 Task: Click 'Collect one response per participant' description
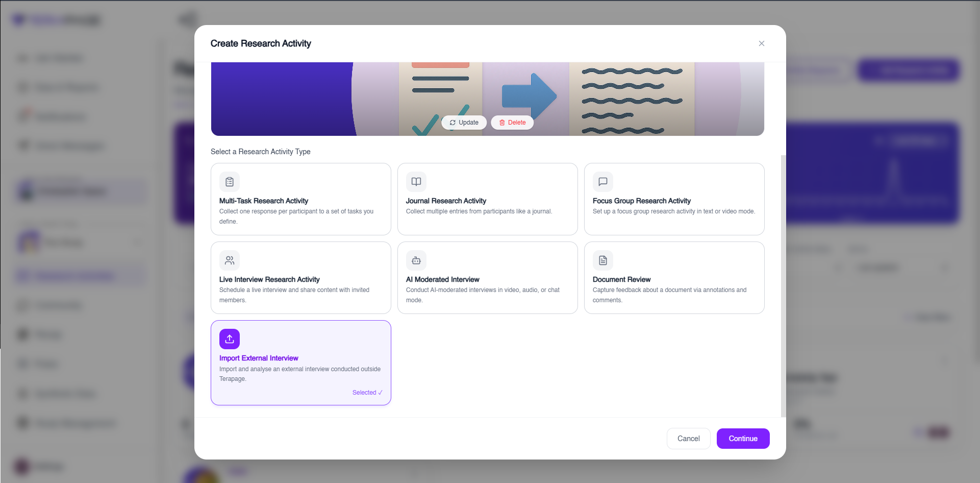pos(296,216)
